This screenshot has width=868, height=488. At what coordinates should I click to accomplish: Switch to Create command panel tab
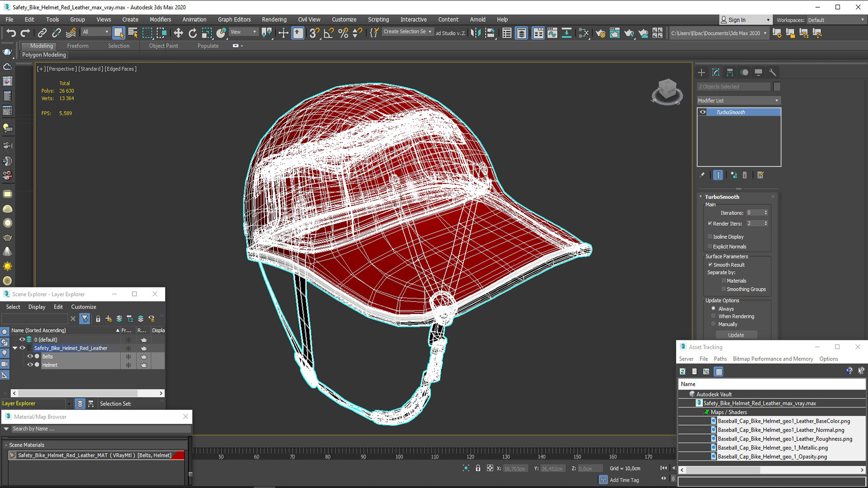click(702, 72)
